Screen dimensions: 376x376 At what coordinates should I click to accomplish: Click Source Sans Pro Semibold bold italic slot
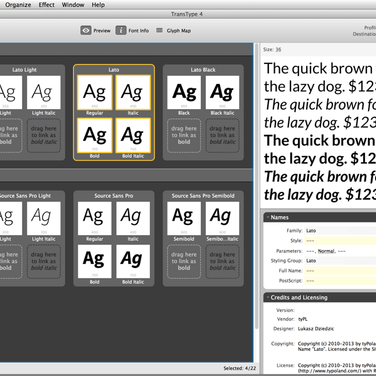(222, 261)
